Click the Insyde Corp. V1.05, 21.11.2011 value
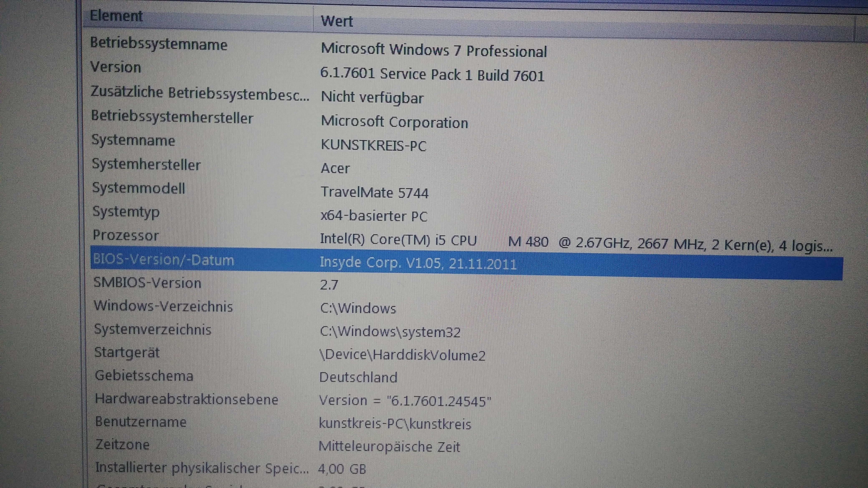868x488 pixels. click(x=418, y=263)
